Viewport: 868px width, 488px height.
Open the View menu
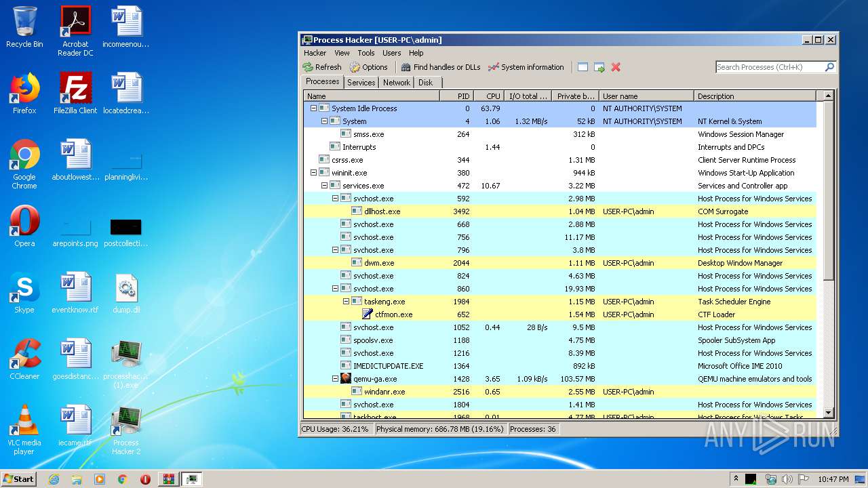click(x=342, y=53)
